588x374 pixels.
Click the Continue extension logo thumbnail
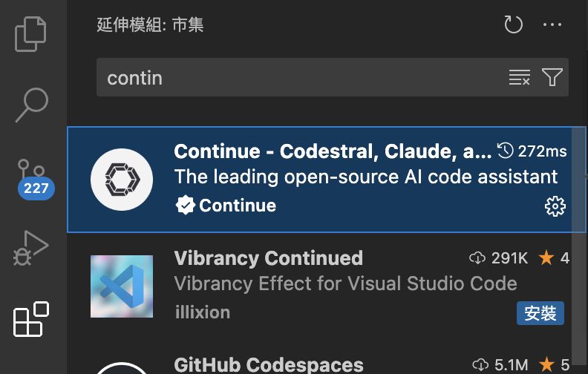pyautogui.click(x=122, y=180)
